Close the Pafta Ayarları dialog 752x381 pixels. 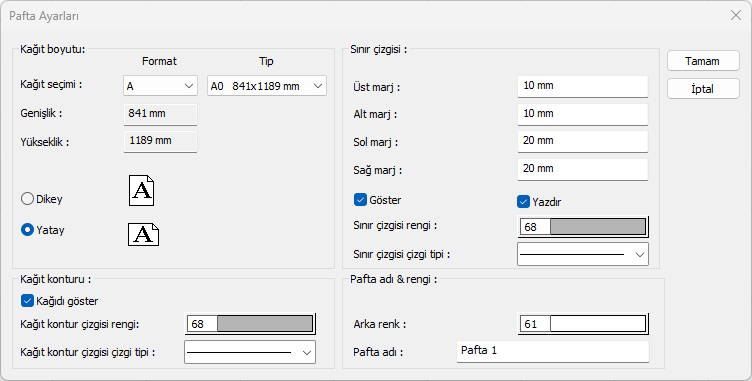(736, 15)
